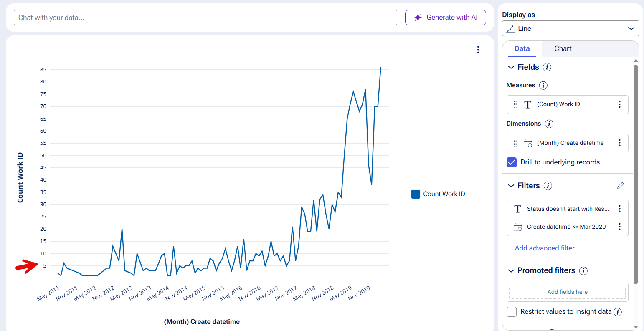This screenshot has height=331, width=644.
Task: Collapse the Promoted filters section
Action: (x=511, y=270)
